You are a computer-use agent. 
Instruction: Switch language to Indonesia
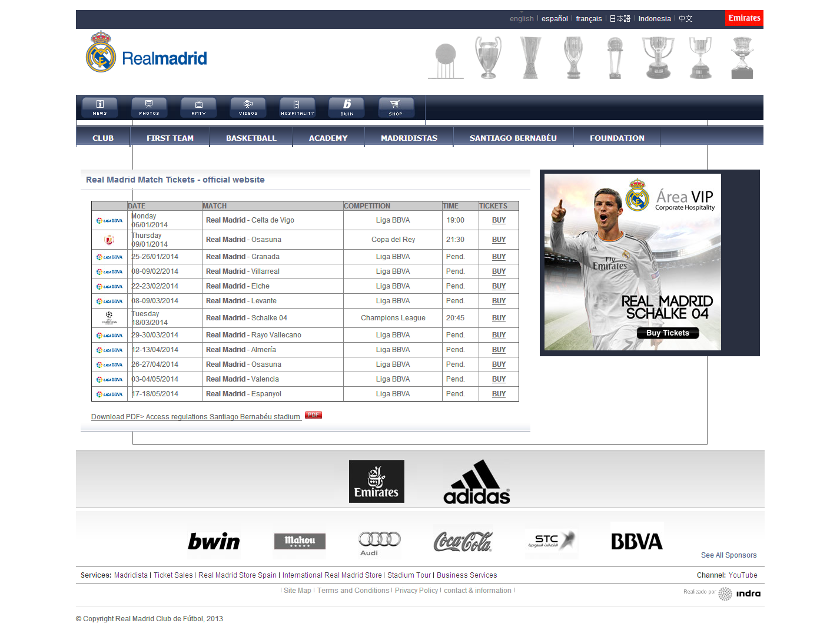point(655,19)
